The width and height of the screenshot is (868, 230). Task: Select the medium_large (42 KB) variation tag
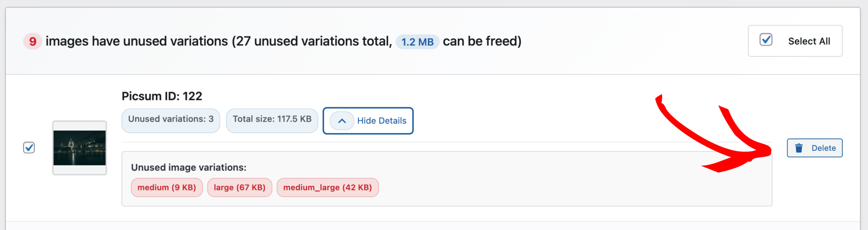pyautogui.click(x=328, y=188)
